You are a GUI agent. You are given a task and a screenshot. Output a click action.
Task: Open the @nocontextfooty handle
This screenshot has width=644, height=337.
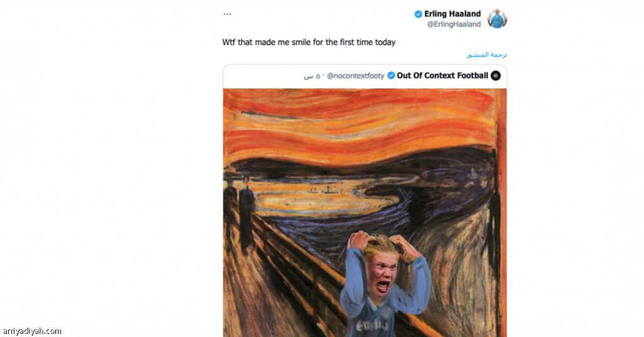[356, 76]
